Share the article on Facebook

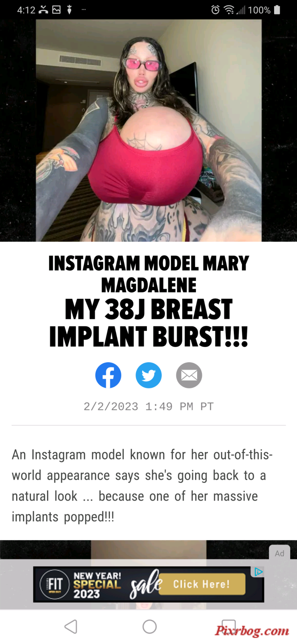pos(108,375)
